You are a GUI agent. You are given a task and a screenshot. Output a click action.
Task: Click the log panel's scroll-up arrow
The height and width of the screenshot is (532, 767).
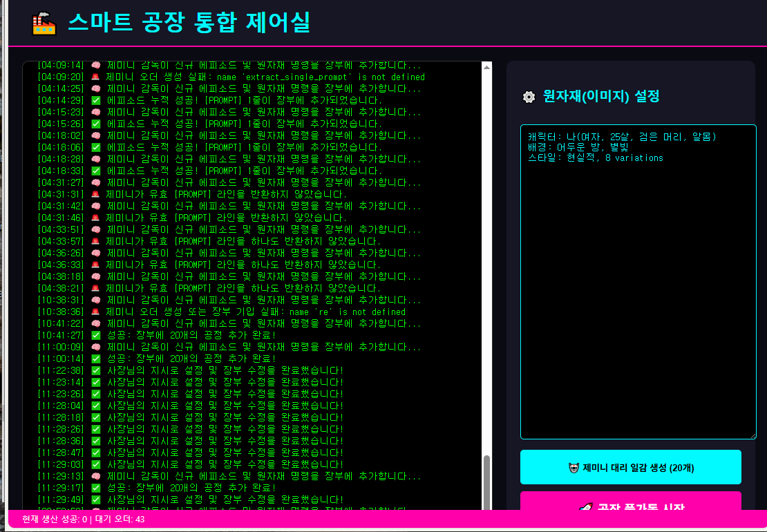[486, 67]
